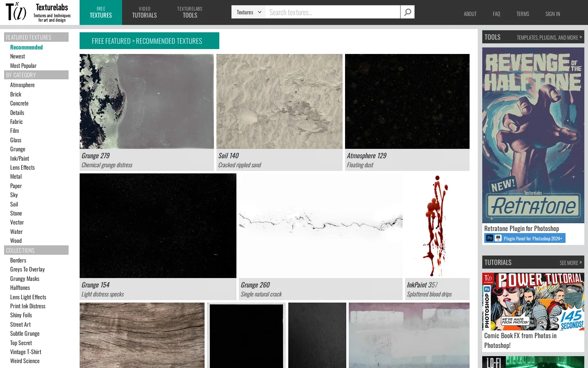Image resolution: width=588 pixels, height=368 pixels.
Task: Open the Comic Book FX Power Tutorial thumbnail
Action: (x=533, y=302)
